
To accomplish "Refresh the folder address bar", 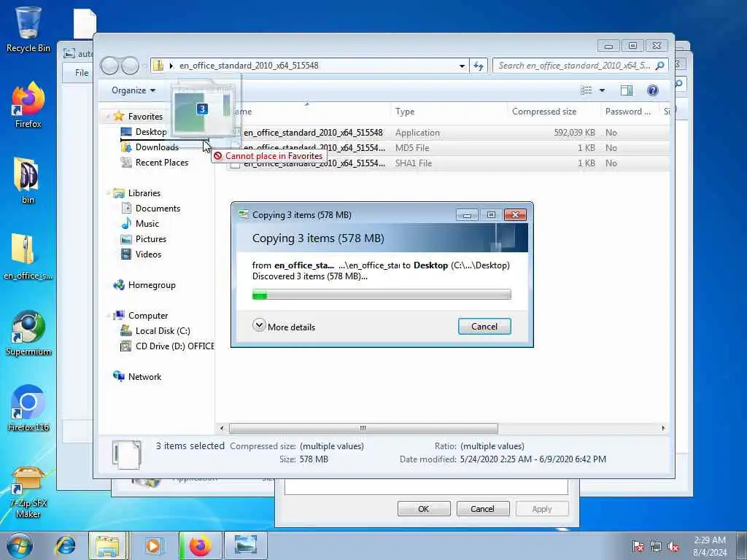I will pos(479,66).
